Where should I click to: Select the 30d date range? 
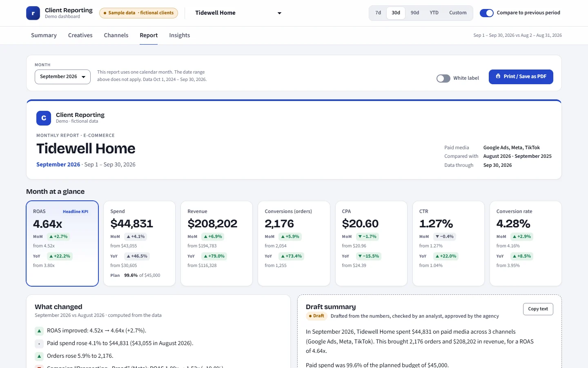(396, 13)
